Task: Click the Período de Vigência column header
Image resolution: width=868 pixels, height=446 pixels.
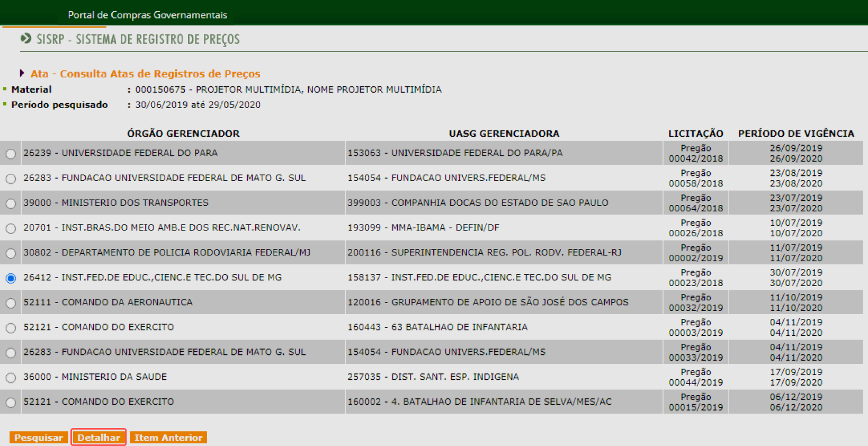Action: coord(796,133)
